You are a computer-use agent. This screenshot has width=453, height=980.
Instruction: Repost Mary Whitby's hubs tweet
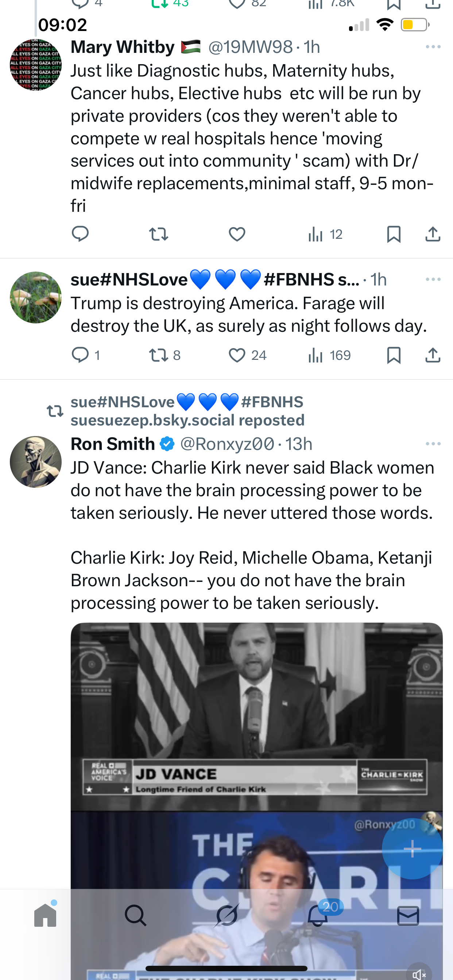pos(158,234)
